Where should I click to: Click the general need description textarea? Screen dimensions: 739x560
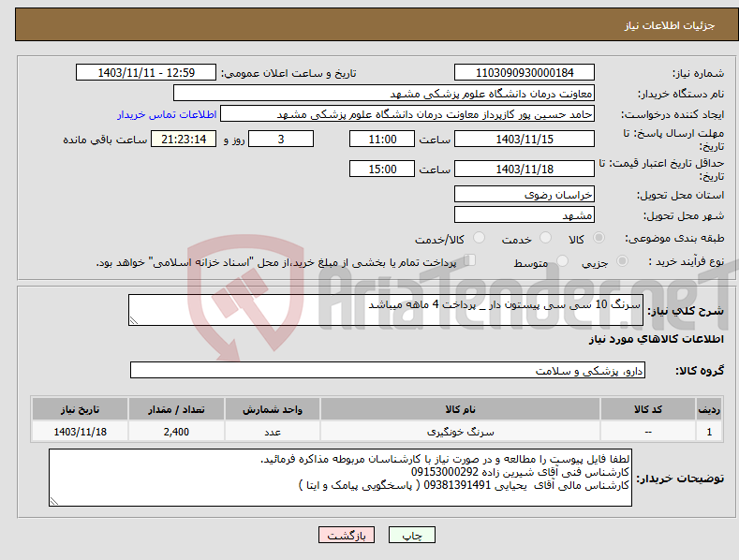click(386, 310)
